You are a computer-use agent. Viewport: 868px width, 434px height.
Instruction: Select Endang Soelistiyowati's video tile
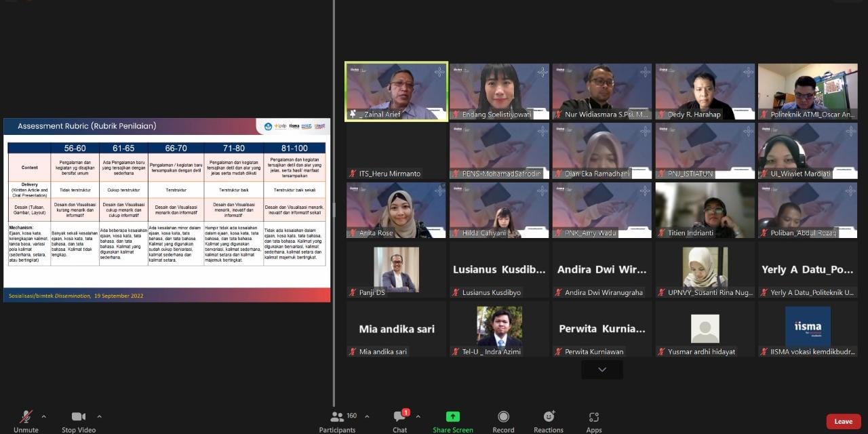[x=500, y=92]
